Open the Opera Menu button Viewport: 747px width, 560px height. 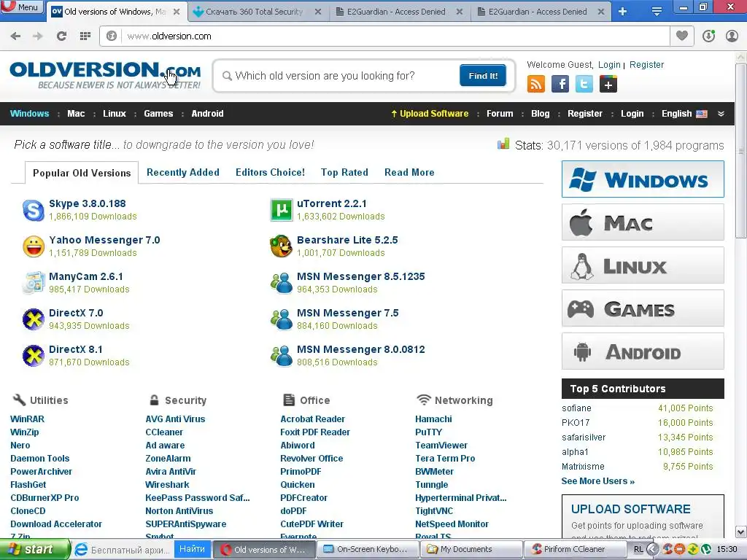pos(22,7)
